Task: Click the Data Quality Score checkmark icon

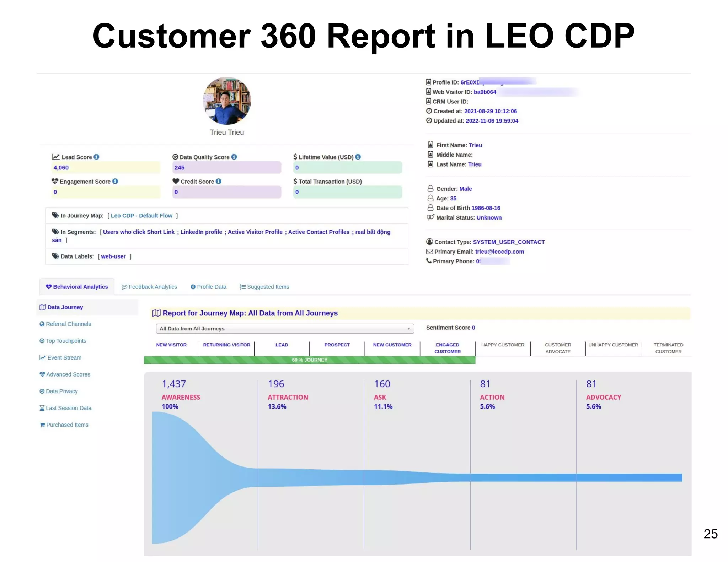Action: [x=175, y=157]
